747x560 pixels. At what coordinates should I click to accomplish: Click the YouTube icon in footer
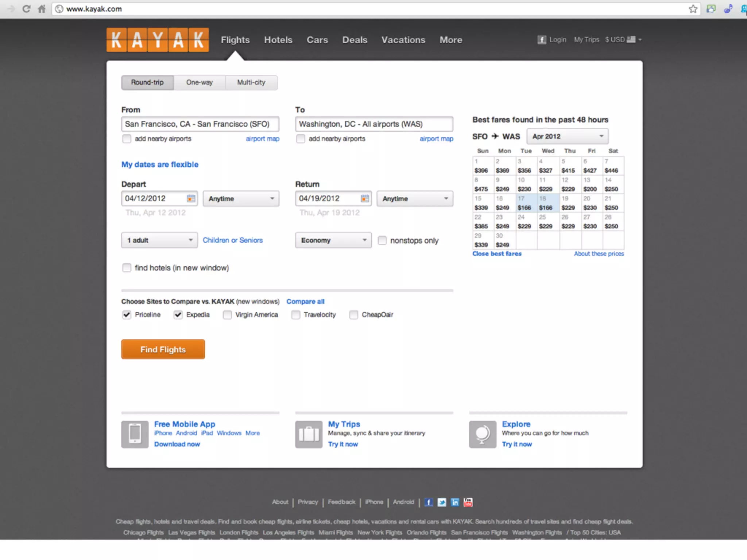pos(468,502)
